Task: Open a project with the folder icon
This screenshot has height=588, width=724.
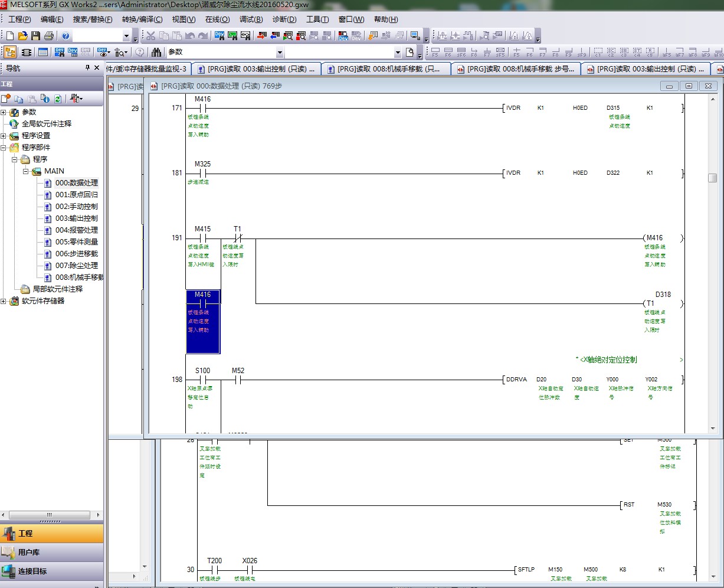Action: [x=22, y=36]
